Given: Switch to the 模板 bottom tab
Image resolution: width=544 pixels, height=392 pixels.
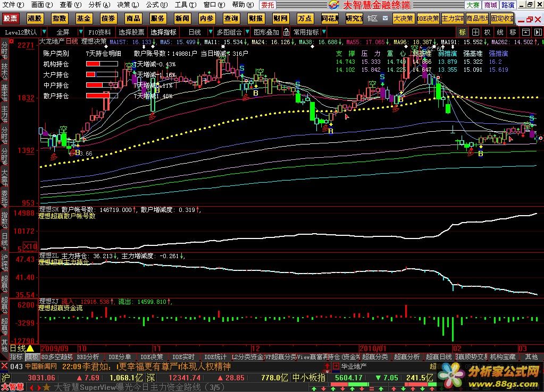Looking at the screenshot, I should [32, 356].
